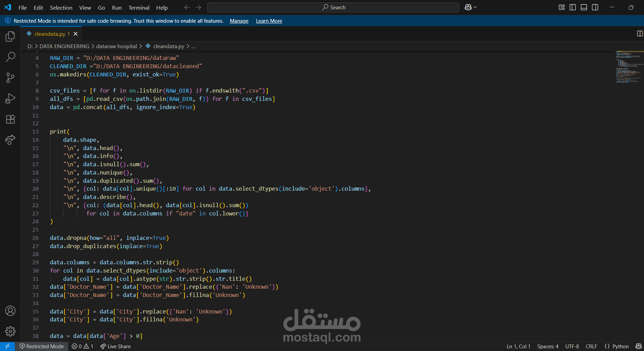644x351 pixels.
Task: Click the csv_files assignment on line 8
Action: [159, 91]
